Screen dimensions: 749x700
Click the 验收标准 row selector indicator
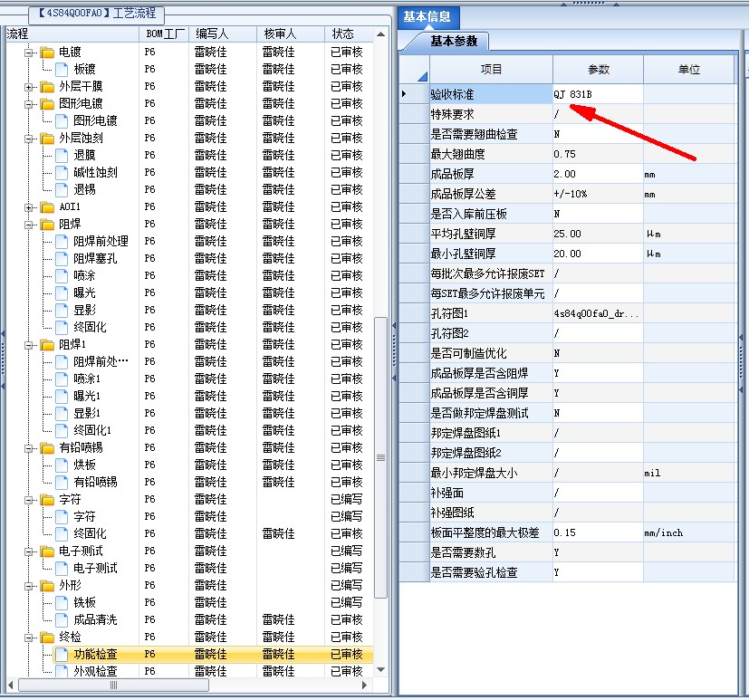(x=414, y=94)
